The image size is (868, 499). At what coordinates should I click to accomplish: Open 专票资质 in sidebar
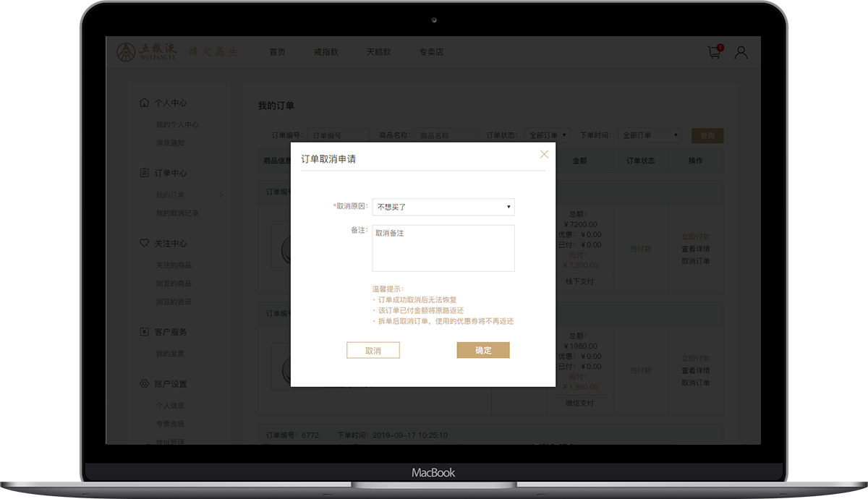click(x=171, y=423)
